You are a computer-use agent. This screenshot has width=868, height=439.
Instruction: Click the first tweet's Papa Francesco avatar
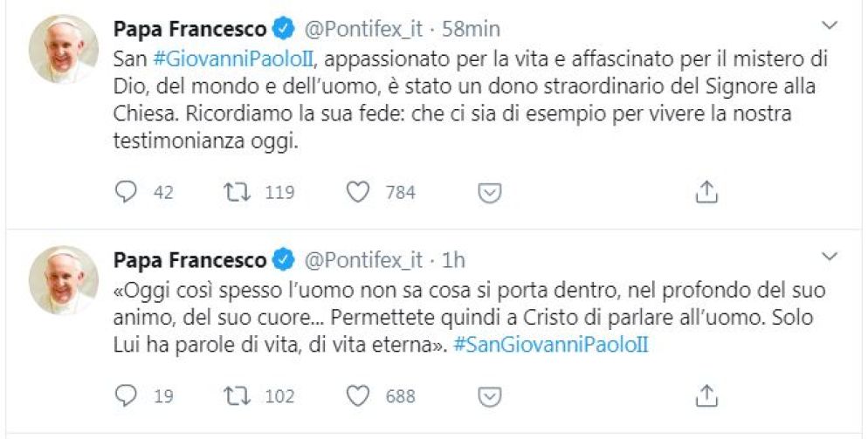pyautogui.click(x=63, y=49)
